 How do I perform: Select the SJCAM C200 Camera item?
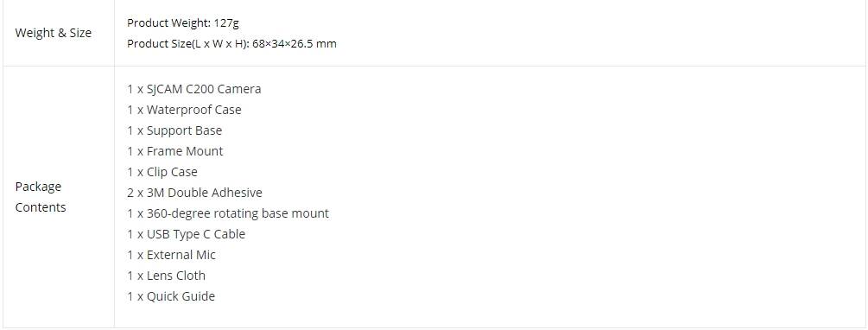coord(193,89)
